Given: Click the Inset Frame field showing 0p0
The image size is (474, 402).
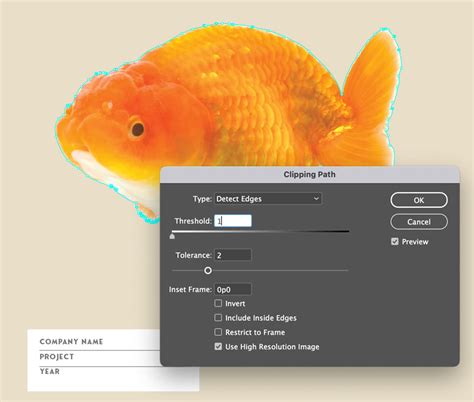Looking at the screenshot, I should 233,290.
